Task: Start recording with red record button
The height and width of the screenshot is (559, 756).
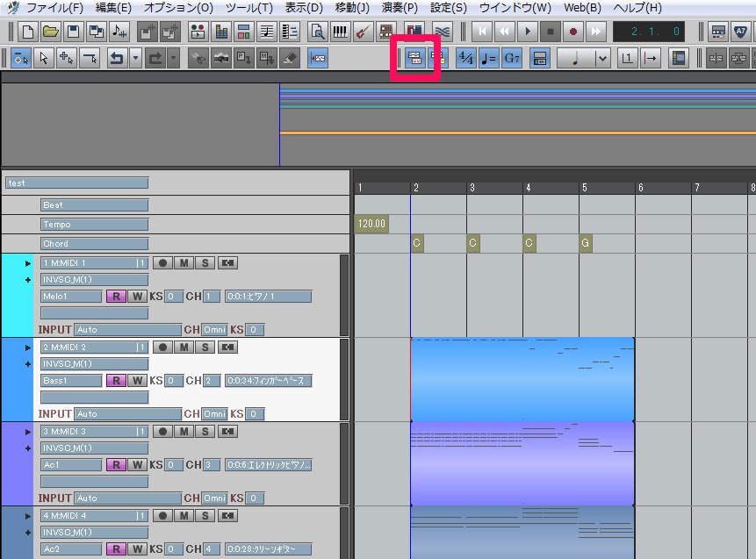Action: pos(573,32)
